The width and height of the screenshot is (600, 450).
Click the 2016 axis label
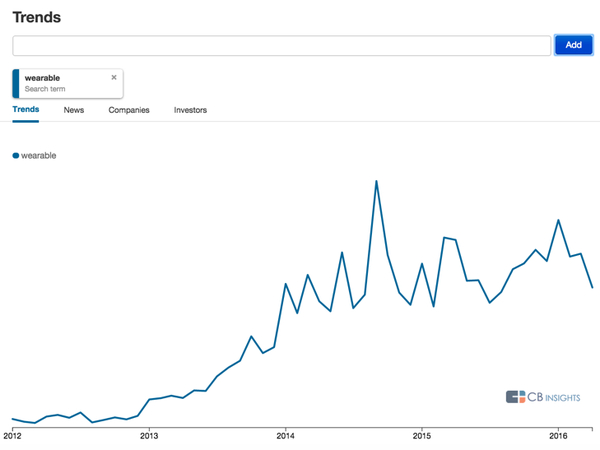coord(558,436)
